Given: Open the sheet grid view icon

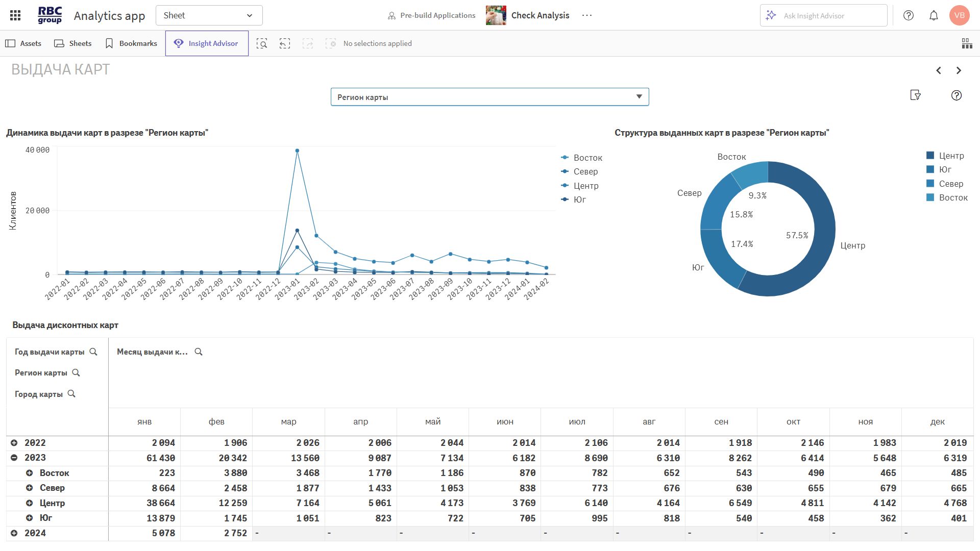Looking at the screenshot, I should (967, 43).
